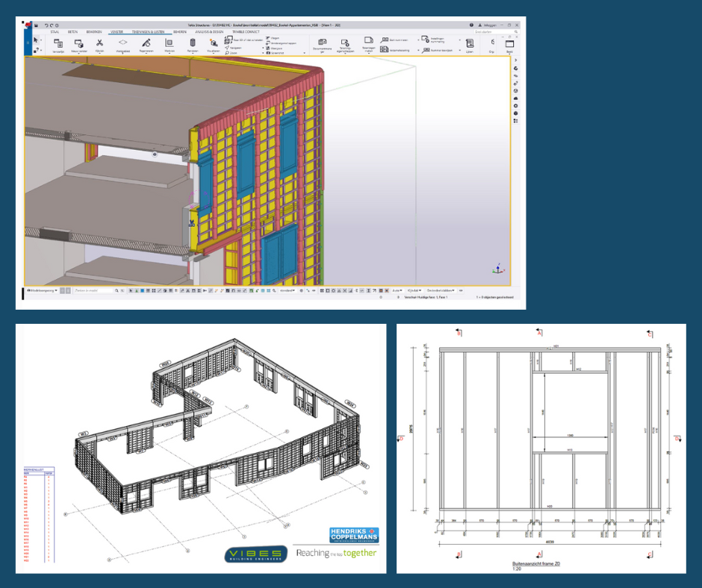Click the Nieuw venster icon
This screenshot has height=588, width=702.
coord(78,45)
